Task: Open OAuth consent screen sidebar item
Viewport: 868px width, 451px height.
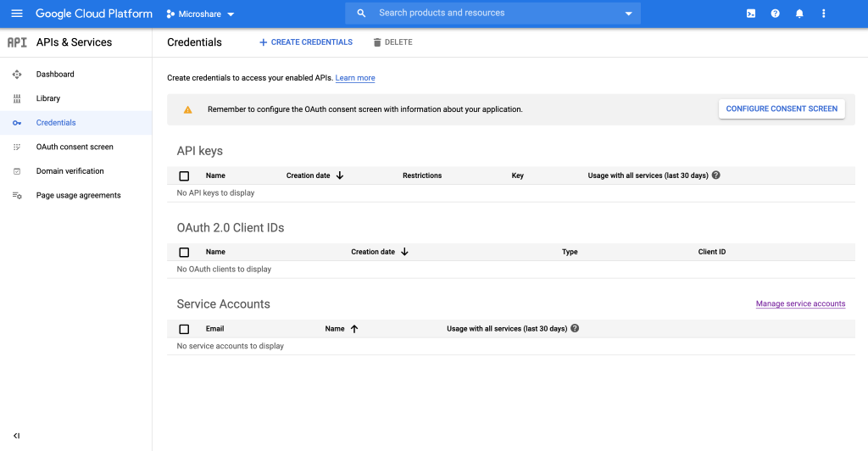Action: (x=75, y=147)
